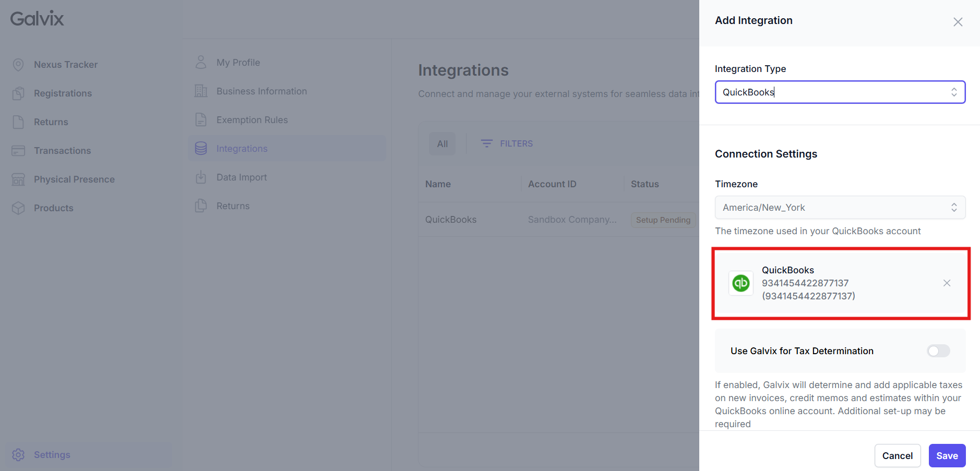Click the Save button
Image resolution: width=980 pixels, height=471 pixels.
coord(947,456)
